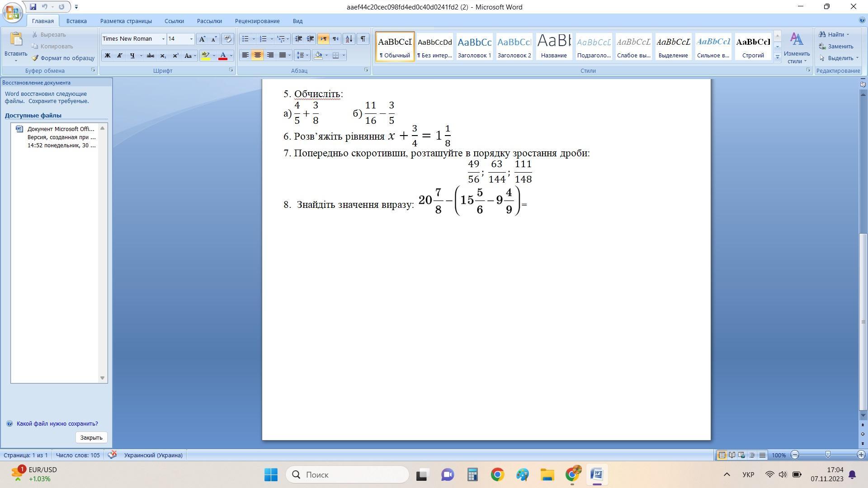Apply strikethrough formatting
The image size is (868, 488).
coord(151,56)
